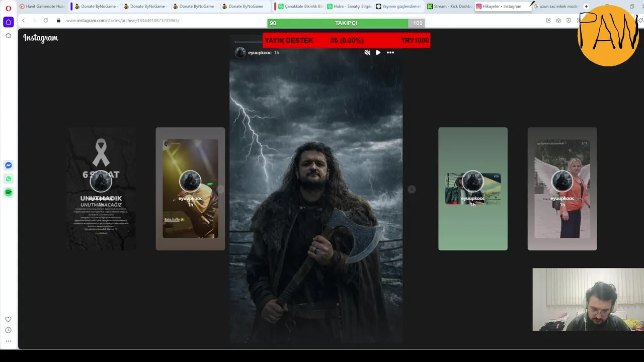View site security lock icon

coord(58,21)
